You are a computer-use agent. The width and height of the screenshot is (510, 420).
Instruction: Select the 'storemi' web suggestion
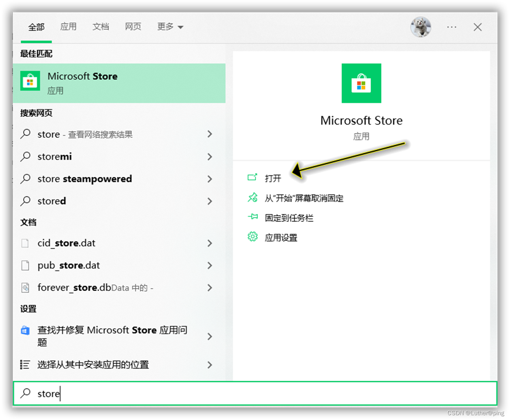119,156
